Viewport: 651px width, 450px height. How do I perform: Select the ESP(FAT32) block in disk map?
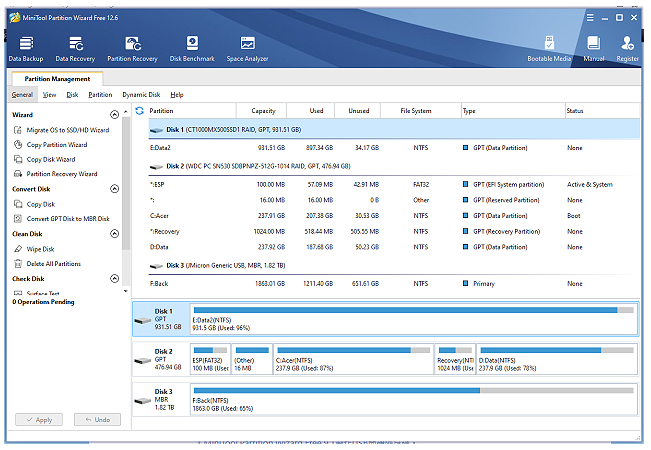click(x=210, y=359)
